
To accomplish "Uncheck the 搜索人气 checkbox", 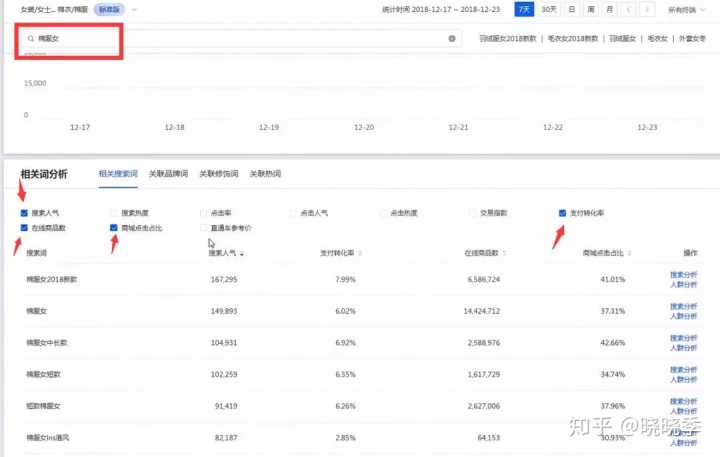I will pos(24,213).
